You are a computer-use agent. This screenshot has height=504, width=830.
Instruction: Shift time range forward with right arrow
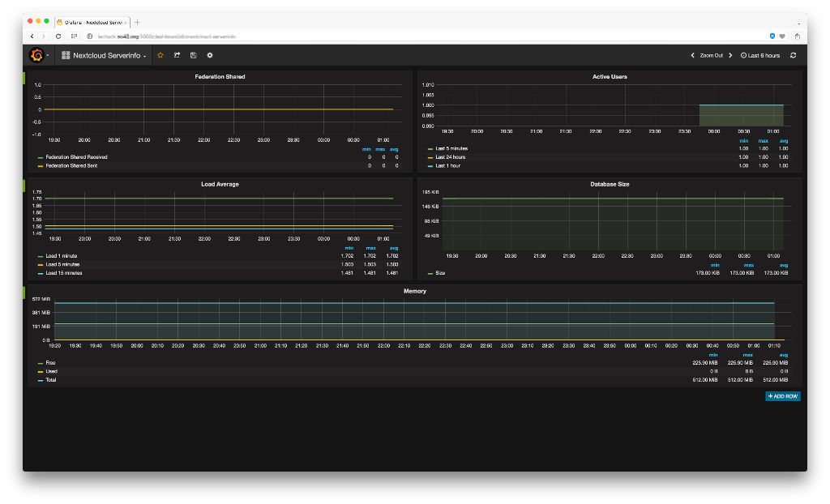pos(730,55)
